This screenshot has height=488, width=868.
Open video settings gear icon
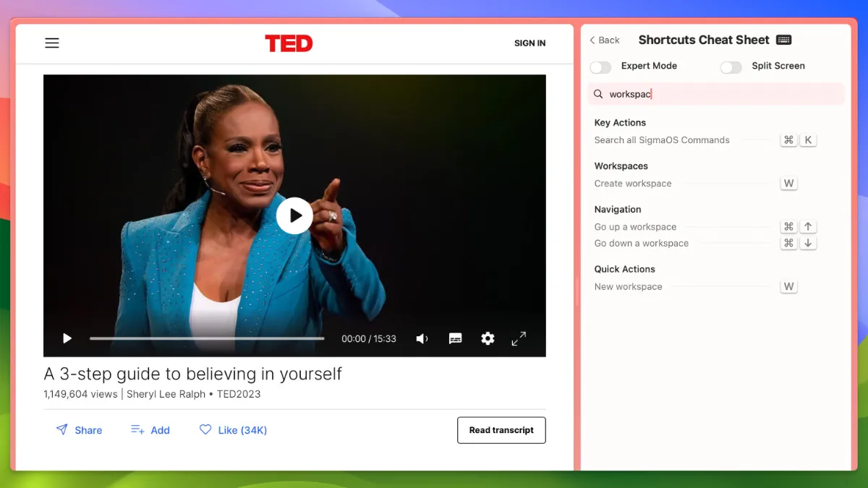pyautogui.click(x=488, y=338)
